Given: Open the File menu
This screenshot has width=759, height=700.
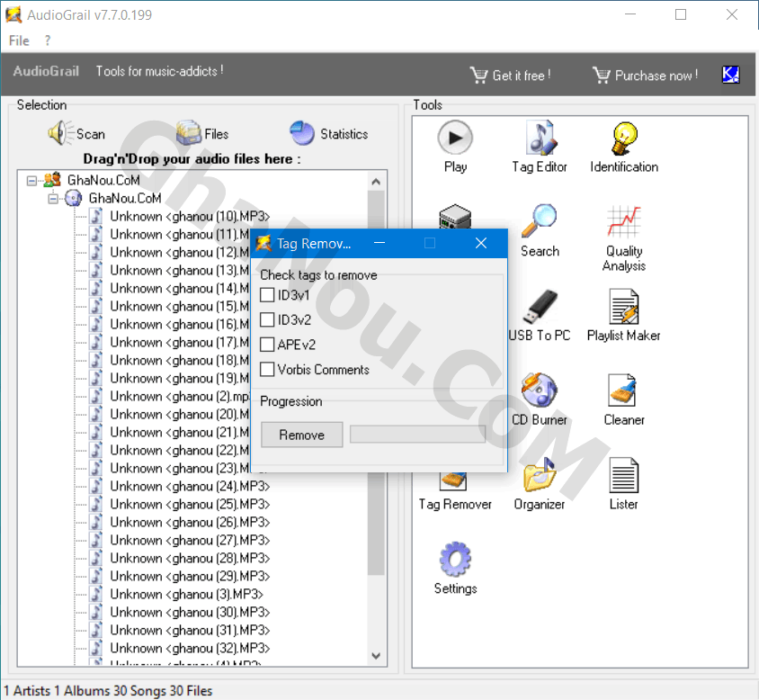Looking at the screenshot, I should point(19,40).
